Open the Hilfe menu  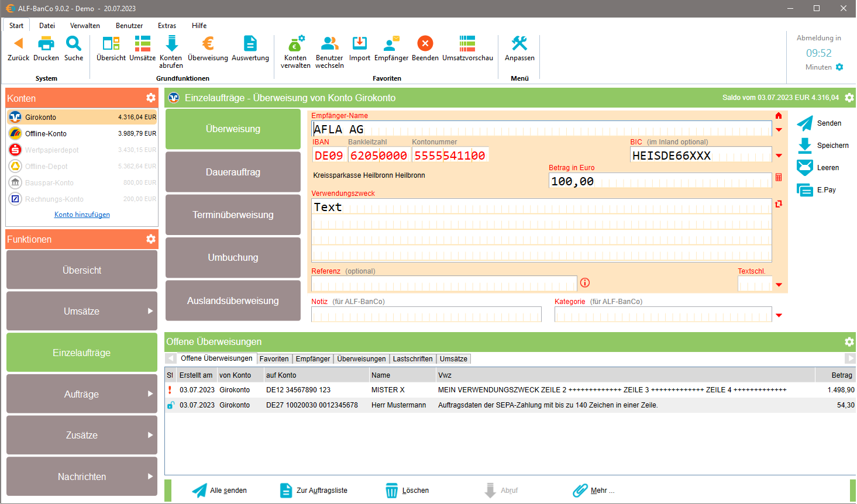[x=199, y=26]
